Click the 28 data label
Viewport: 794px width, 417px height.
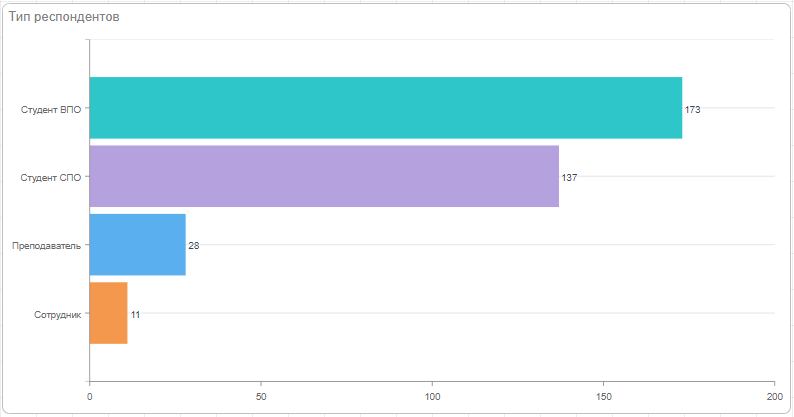click(x=194, y=246)
